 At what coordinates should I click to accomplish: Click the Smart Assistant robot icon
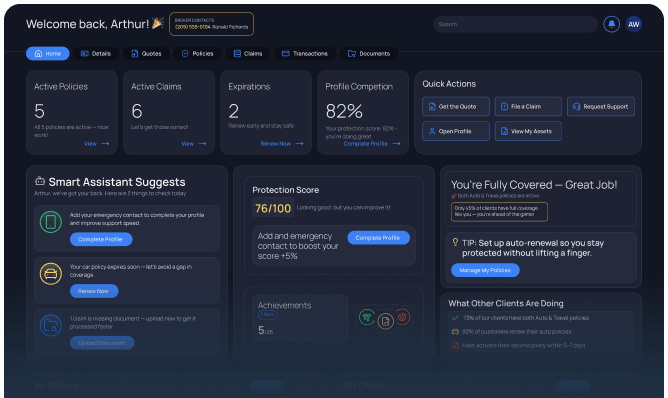(x=40, y=181)
